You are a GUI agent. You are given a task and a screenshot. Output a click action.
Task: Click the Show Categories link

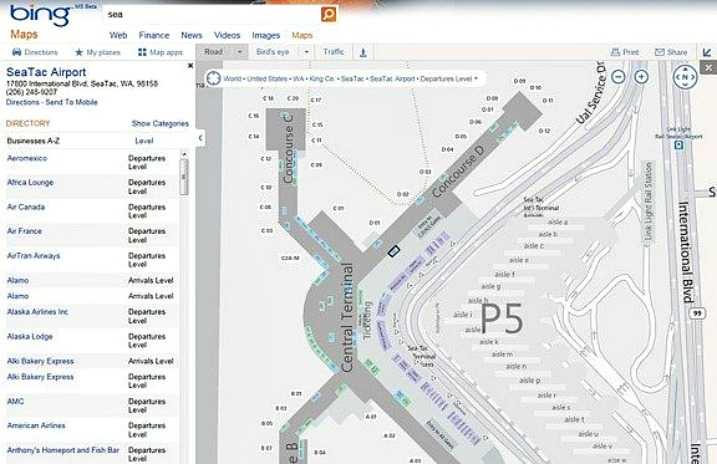click(x=160, y=124)
